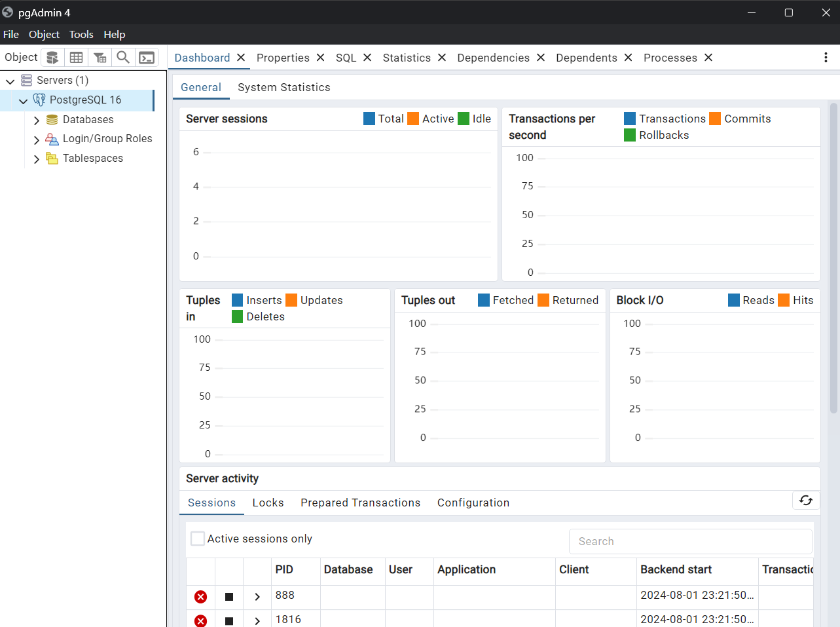Select the General sub-tab
Viewport: 840px width, 627px height.
(x=200, y=87)
